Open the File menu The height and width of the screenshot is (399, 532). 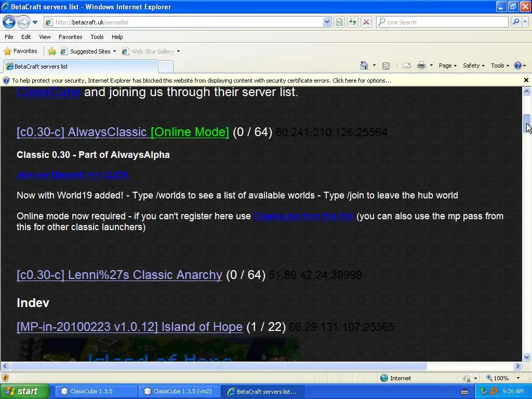point(9,37)
